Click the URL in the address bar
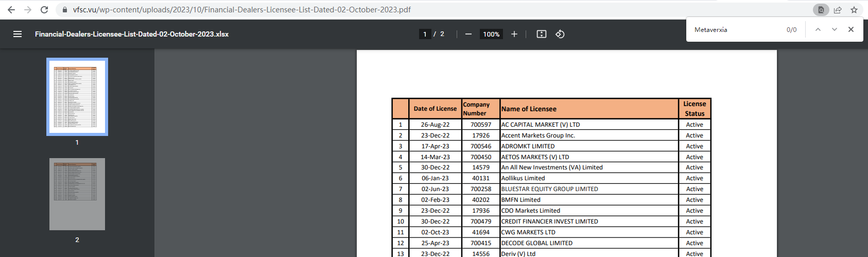 pos(242,10)
